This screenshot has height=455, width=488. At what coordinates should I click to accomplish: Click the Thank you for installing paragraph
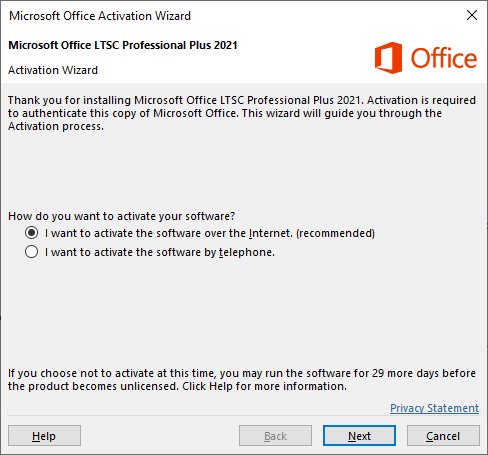click(x=242, y=113)
